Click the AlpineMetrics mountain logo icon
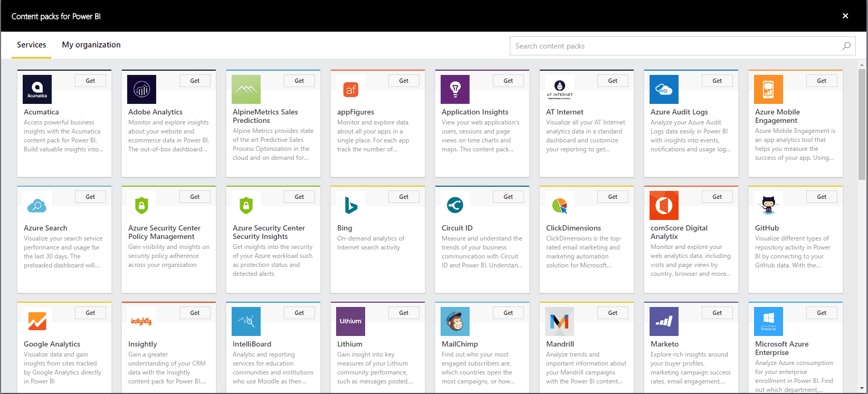Screen dimensions: 868x394 point(246,89)
